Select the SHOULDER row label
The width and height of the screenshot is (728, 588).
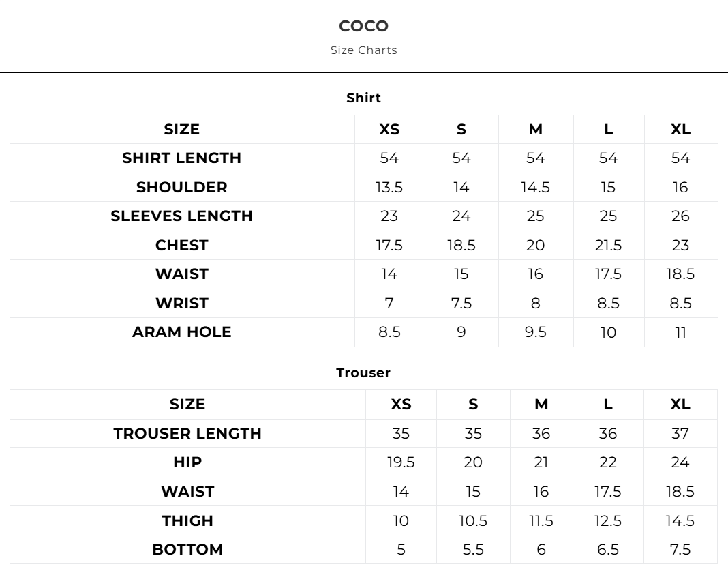click(182, 187)
